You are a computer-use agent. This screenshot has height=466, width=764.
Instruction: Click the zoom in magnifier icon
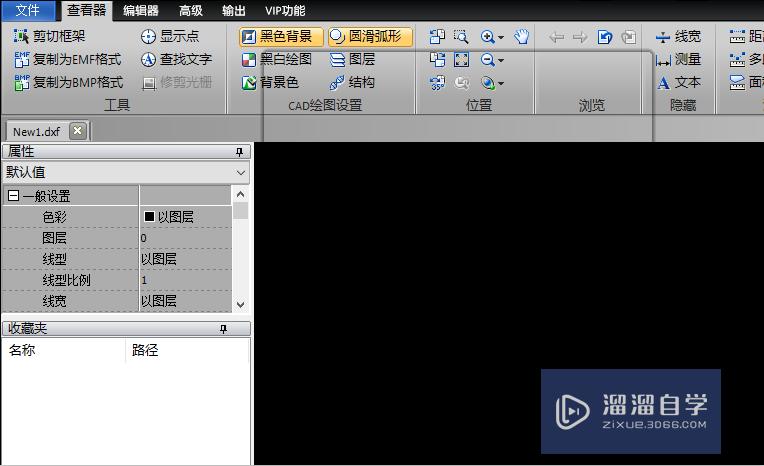488,37
